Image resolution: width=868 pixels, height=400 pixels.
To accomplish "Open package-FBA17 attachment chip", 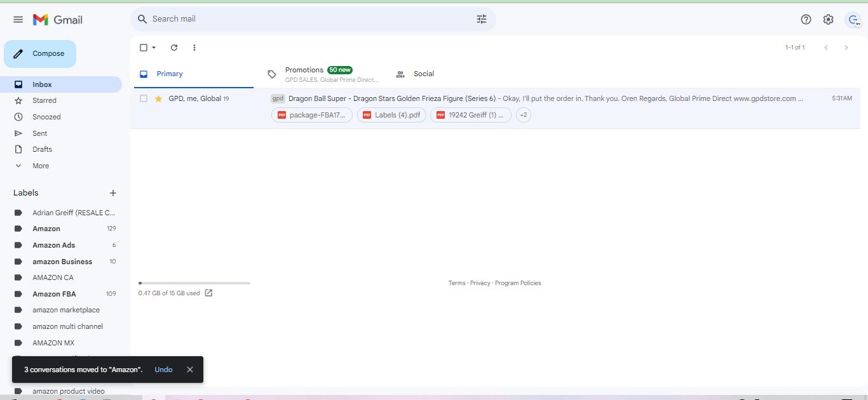I will point(312,115).
